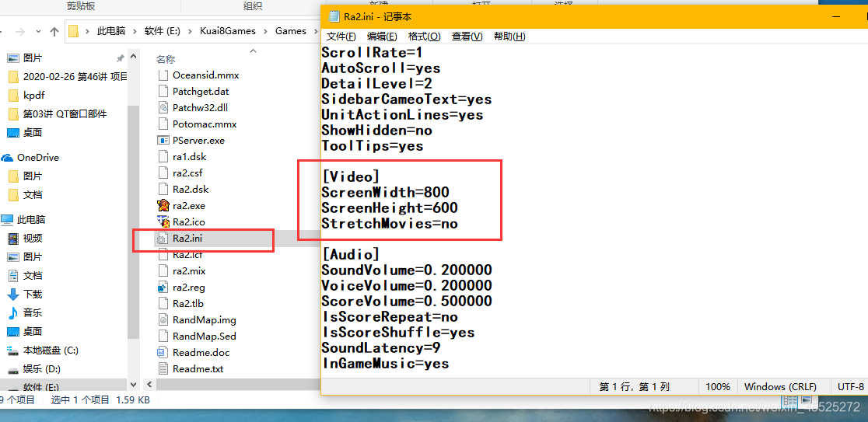Select 2020-02-26 第46讲 folder
Viewport: 868px width, 422px height.
[75, 76]
